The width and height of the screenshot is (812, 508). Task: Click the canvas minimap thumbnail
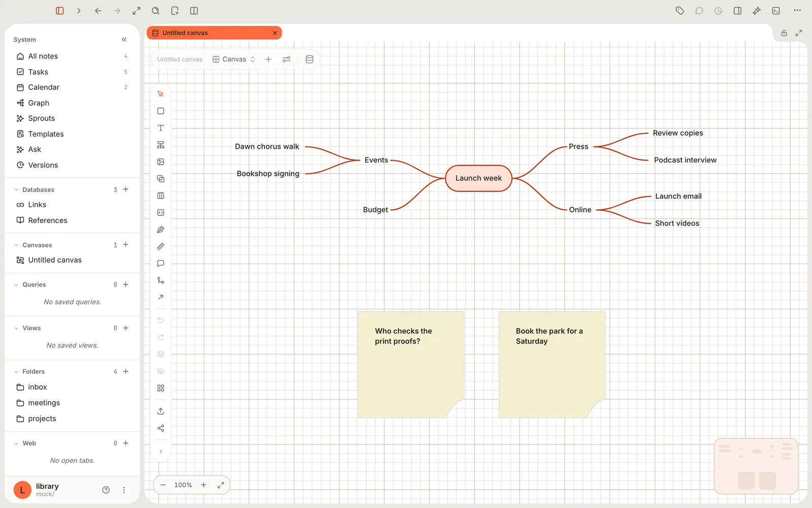(756, 466)
